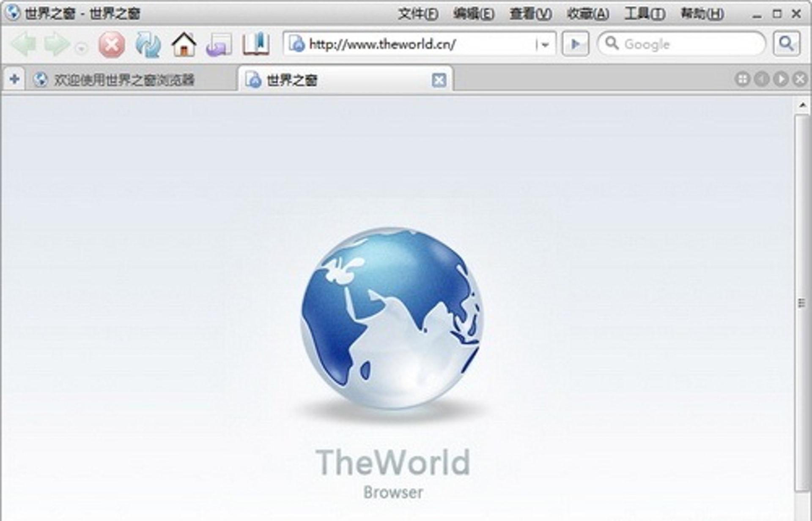Go to the Home page icon
The height and width of the screenshot is (521, 812).
(184, 44)
